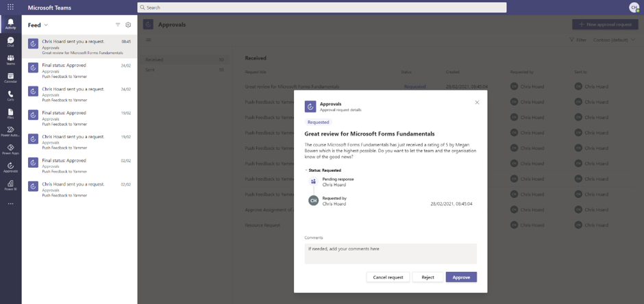The image size is (644, 304).
Task: Open the first 24/02 Final status: Approved notification
Action: pyautogui.click(x=79, y=70)
